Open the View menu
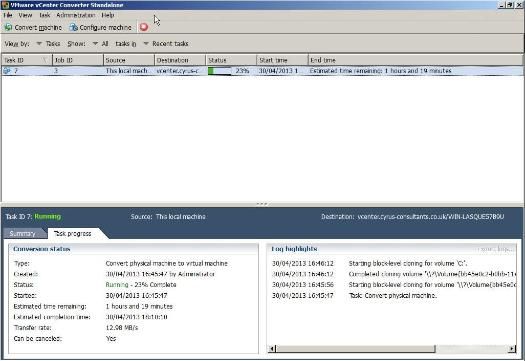 25,15
